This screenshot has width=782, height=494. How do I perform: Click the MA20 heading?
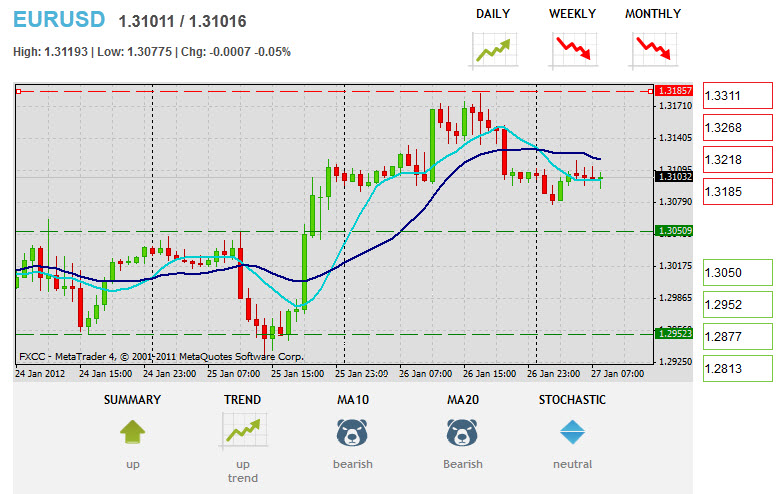[463, 400]
